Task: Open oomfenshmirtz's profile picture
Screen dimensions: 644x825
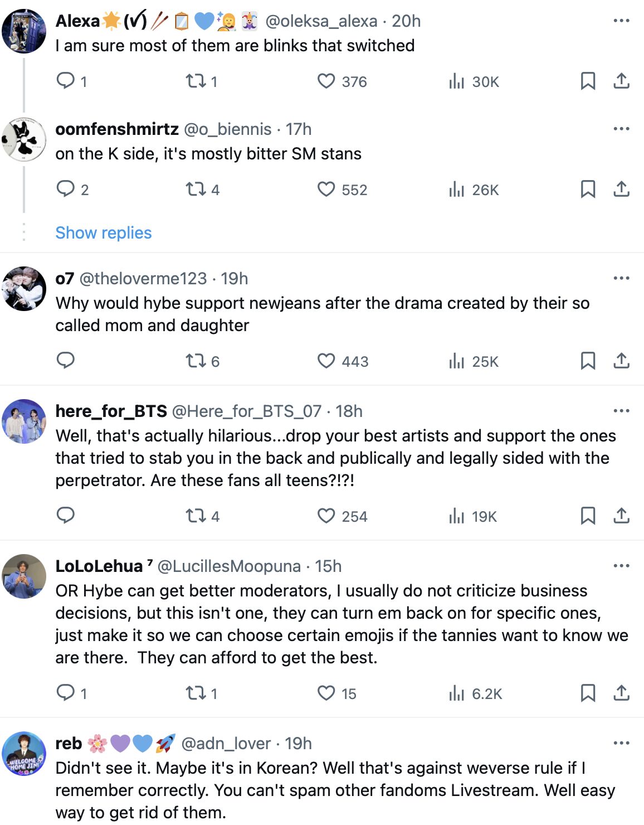Action: (24, 139)
